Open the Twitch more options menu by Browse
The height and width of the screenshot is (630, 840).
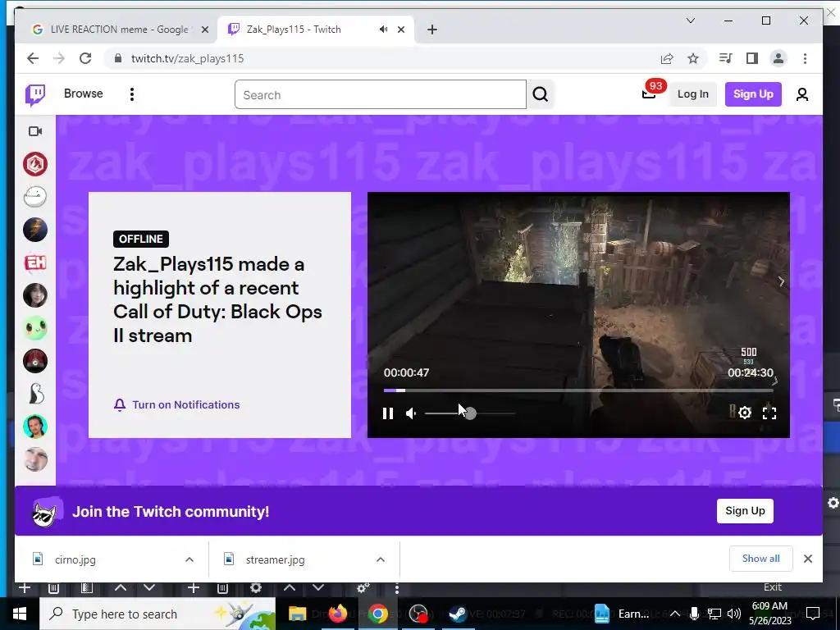tap(132, 94)
